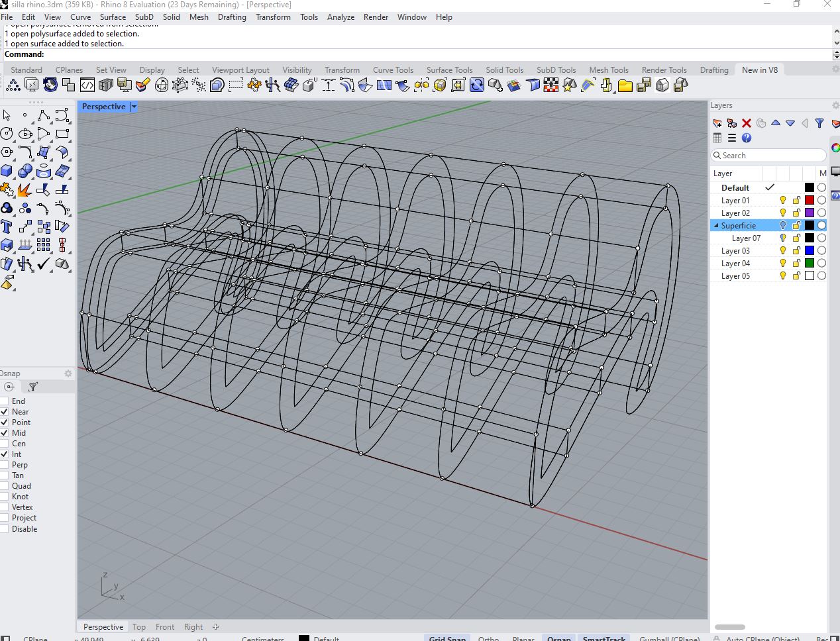Switch to the Front viewport tab

[164, 626]
